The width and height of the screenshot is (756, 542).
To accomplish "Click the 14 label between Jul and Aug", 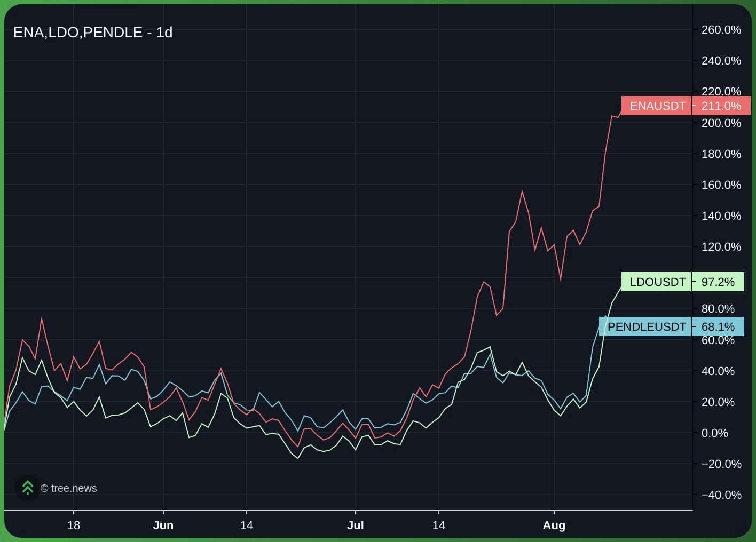I will click(439, 525).
